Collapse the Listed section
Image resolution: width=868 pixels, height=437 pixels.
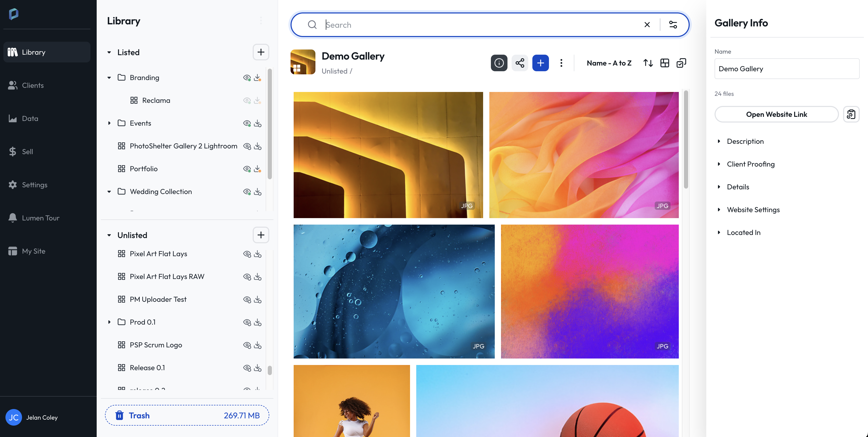[x=109, y=52]
